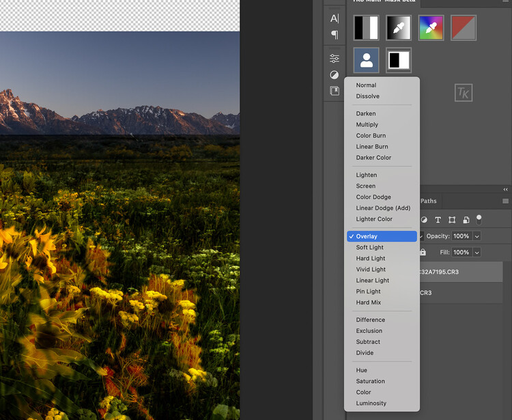Open the Fill dropdown arrow
The image size is (512, 420).
[477, 252]
